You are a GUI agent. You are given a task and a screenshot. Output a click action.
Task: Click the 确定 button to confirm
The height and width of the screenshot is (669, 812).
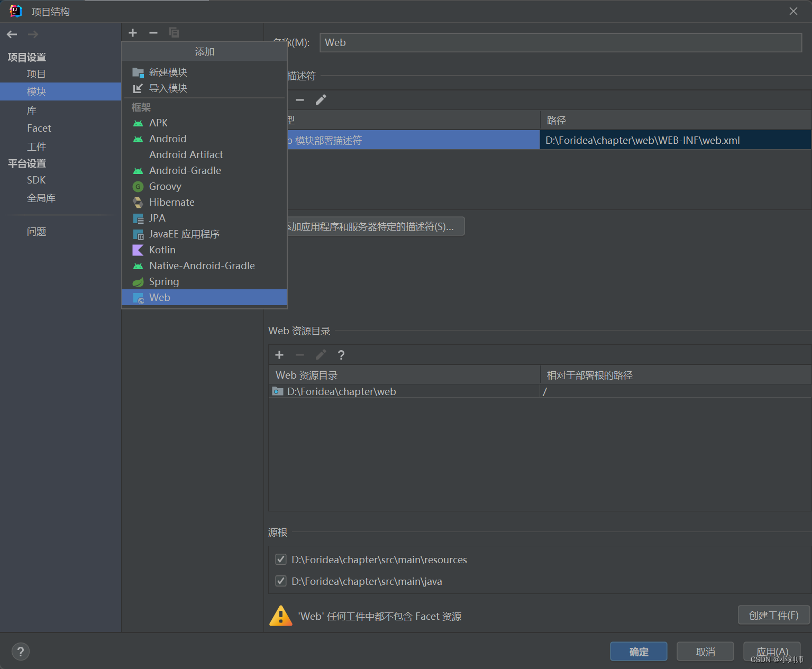(x=638, y=651)
